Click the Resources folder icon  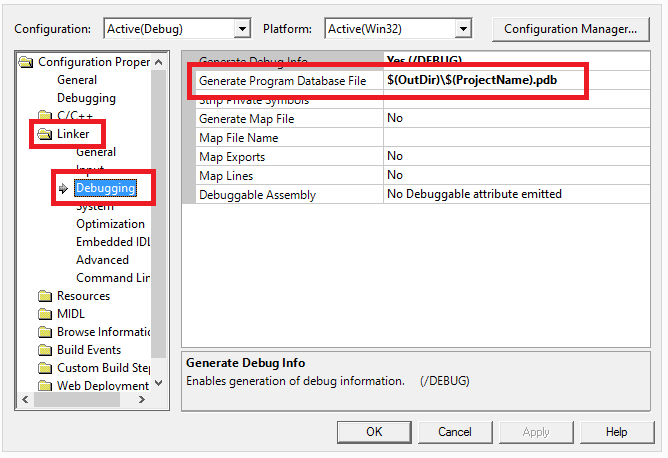coord(44,296)
